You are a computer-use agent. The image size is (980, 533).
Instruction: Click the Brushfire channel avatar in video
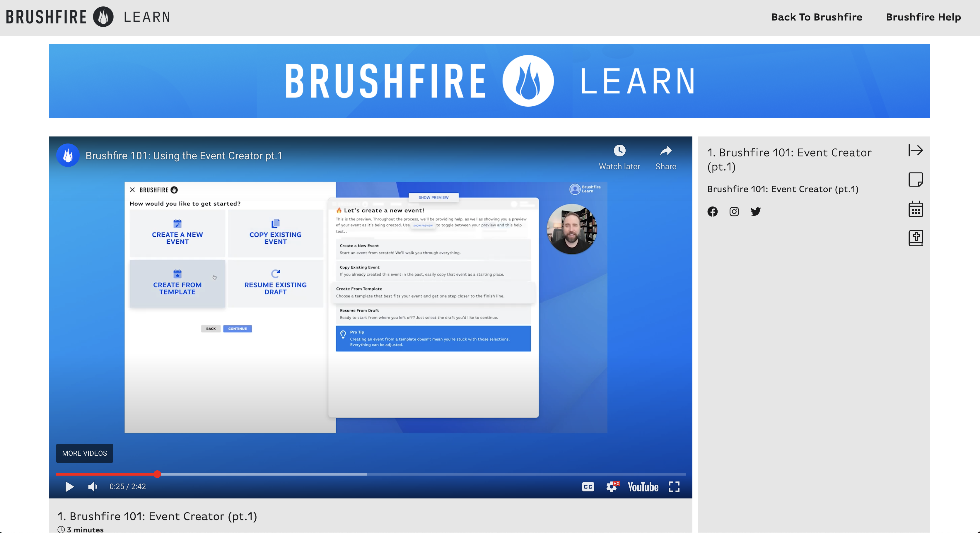[68, 155]
